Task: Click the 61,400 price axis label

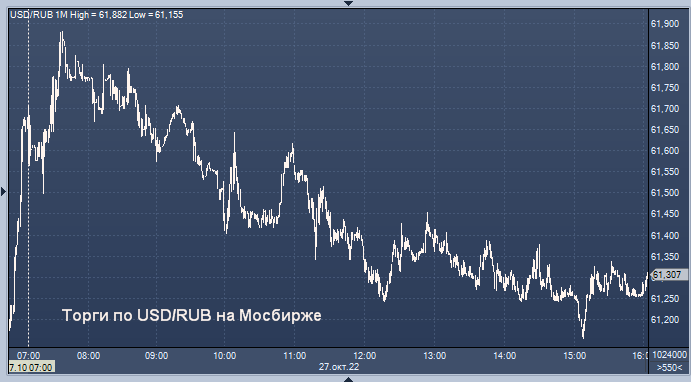Action: click(665, 236)
